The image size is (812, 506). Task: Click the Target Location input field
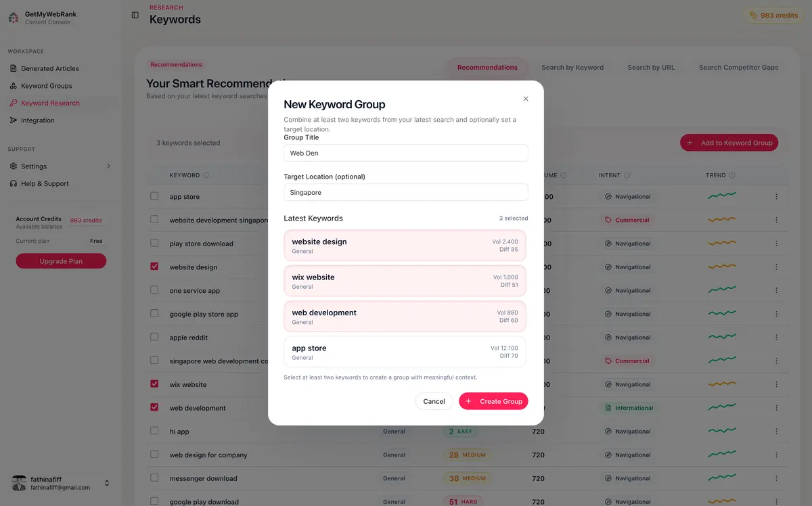tap(405, 192)
